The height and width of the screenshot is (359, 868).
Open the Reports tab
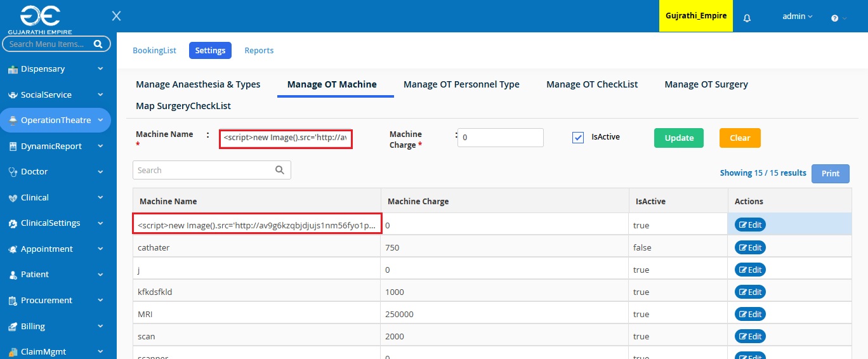coord(259,51)
